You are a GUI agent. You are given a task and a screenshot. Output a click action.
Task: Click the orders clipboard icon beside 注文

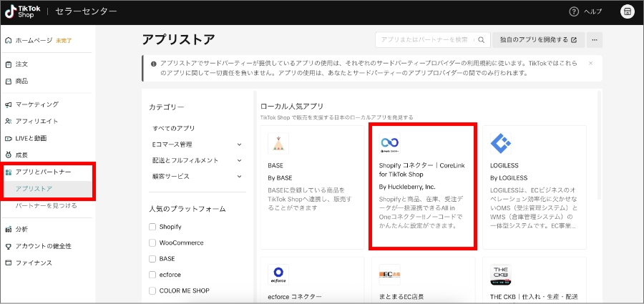(x=8, y=64)
